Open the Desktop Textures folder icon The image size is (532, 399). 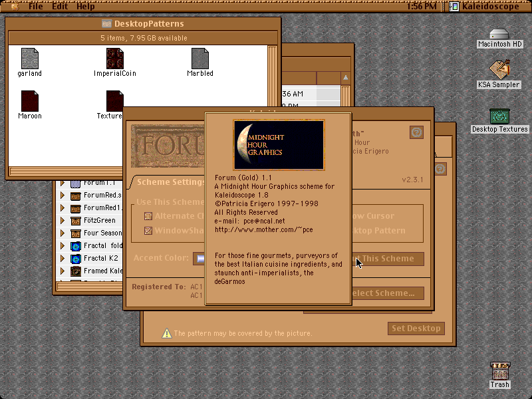(499, 116)
